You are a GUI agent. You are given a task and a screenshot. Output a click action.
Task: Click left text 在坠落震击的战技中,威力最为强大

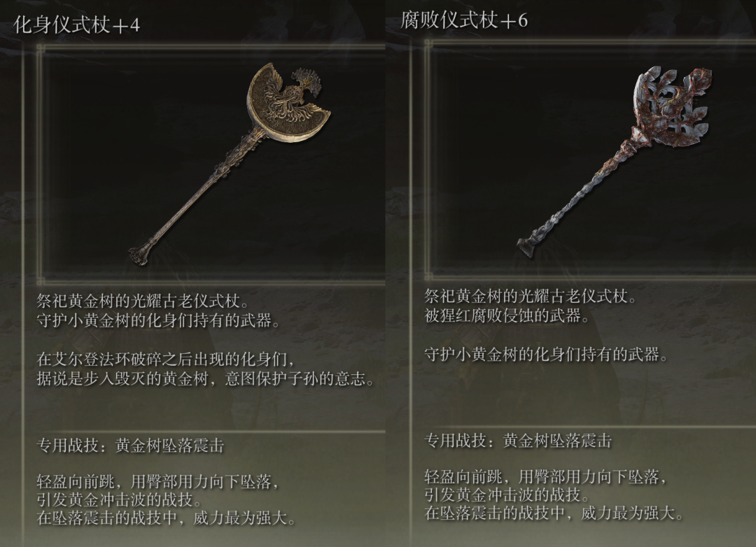[x=167, y=518]
